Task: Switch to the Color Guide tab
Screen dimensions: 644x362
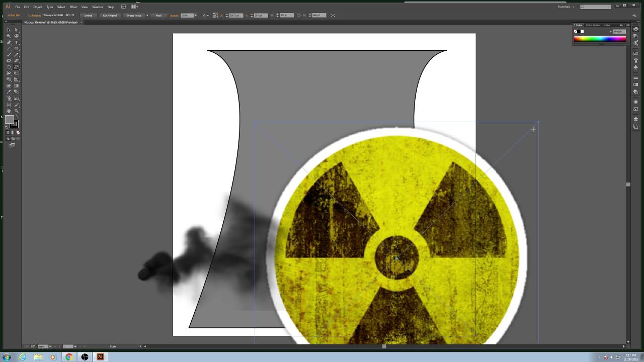Action: point(593,25)
